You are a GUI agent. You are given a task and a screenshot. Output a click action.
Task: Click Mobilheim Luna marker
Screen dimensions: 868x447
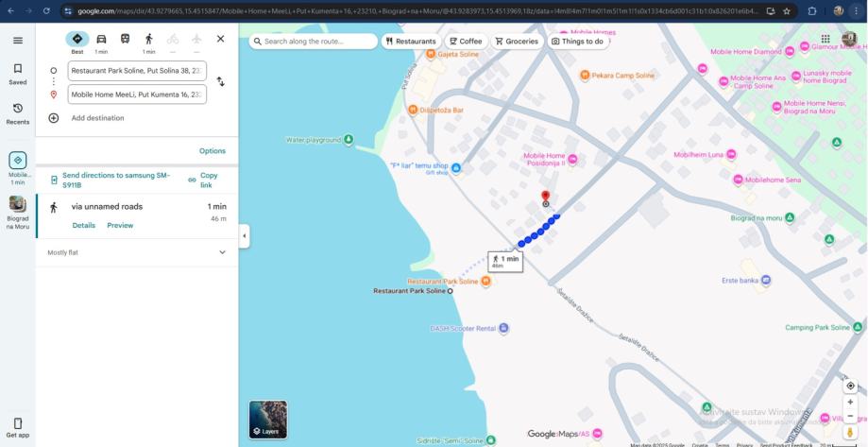coord(731,155)
